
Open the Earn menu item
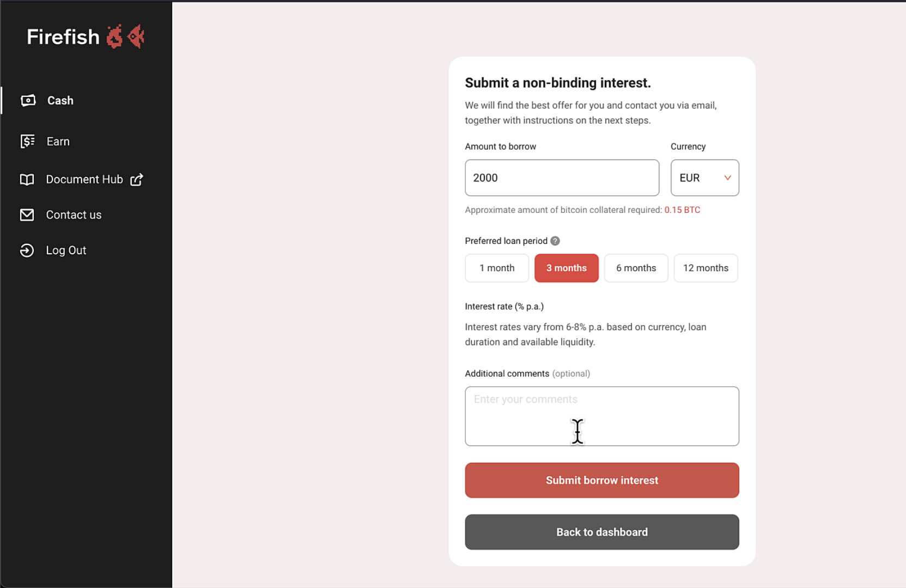pos(58,142)
